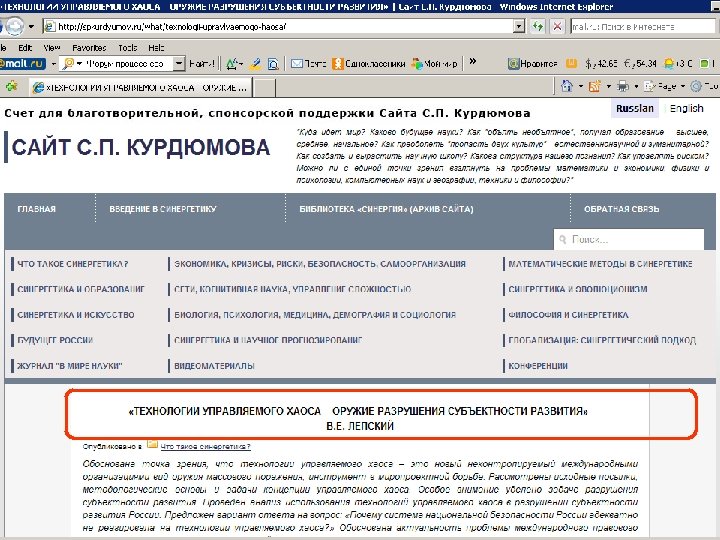
Task: Click the Mail.ru logo in toolbar
Action: 23,63
